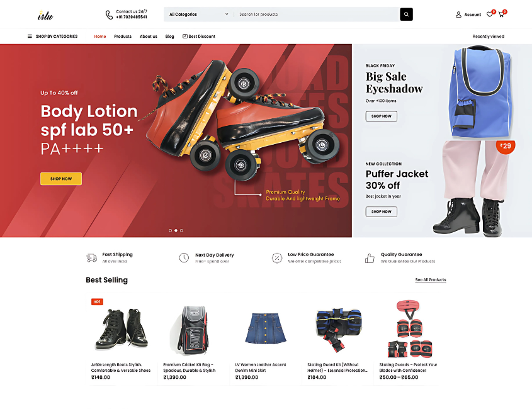Select the third slider dot indicator

coord(181,230)
